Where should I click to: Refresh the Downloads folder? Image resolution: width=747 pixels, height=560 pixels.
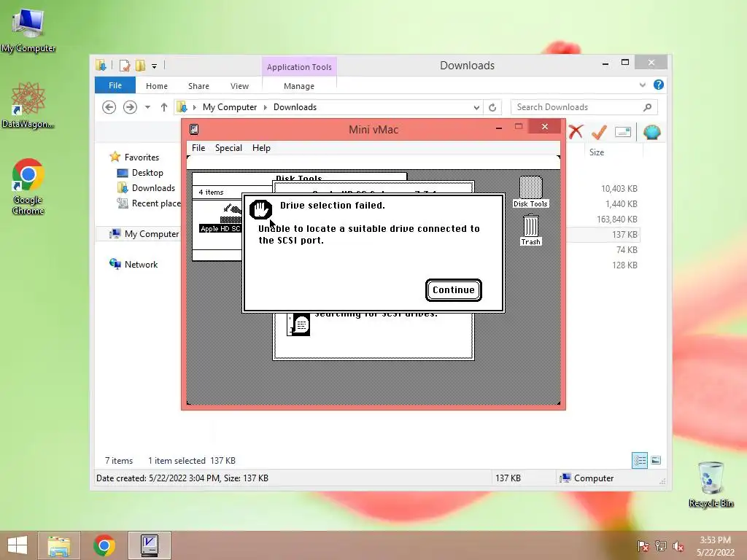(492, 108)
